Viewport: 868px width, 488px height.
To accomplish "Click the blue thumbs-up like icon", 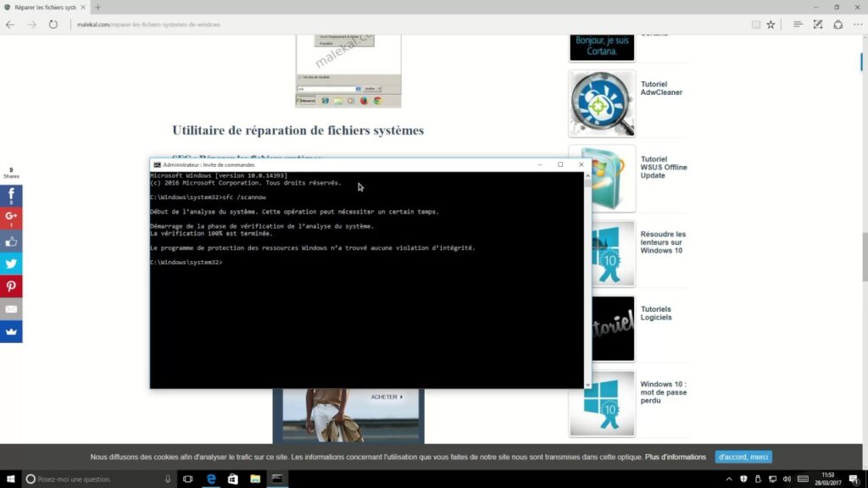I will pos(11,241).
